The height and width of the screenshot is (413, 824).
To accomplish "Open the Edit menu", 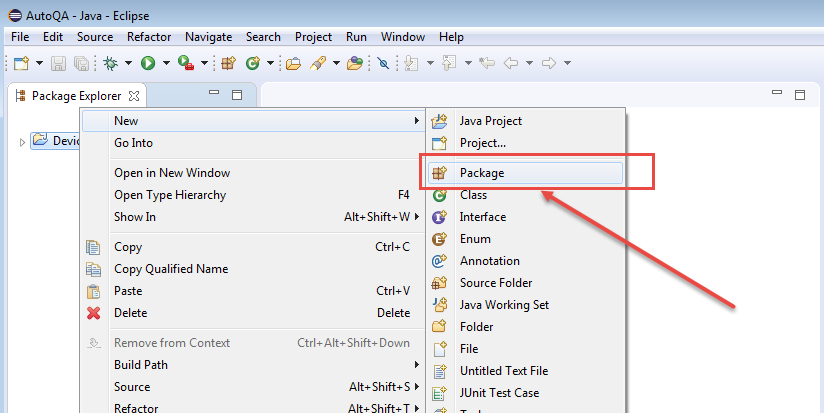I will 53,37.
